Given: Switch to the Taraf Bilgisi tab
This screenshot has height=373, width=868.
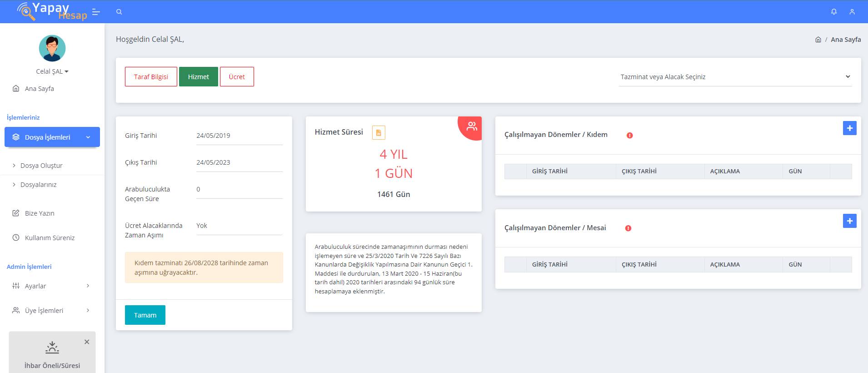Looking at the screenshot, I should pyautogui.click(x=151, y=77).
